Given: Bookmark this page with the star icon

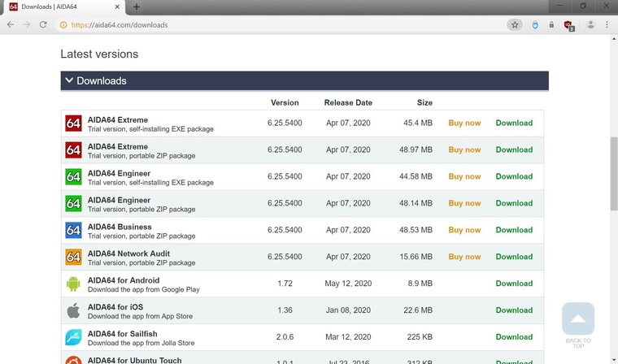Looking at the screenshot, I should pos(515,25).
